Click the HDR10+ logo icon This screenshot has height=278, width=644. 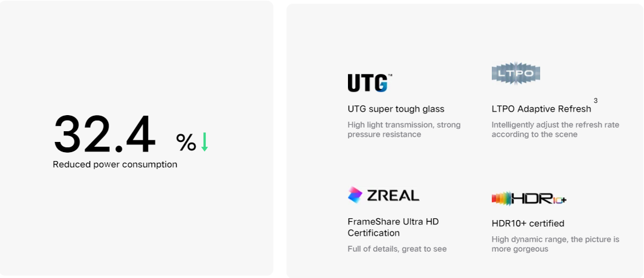[529, 199]
